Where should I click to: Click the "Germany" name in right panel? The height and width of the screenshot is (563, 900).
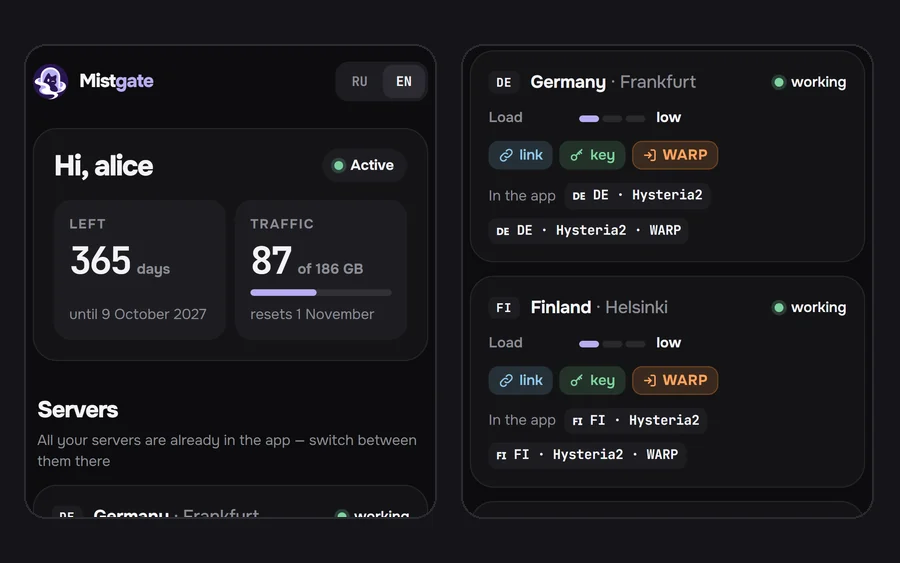click(x=568, y=82)
